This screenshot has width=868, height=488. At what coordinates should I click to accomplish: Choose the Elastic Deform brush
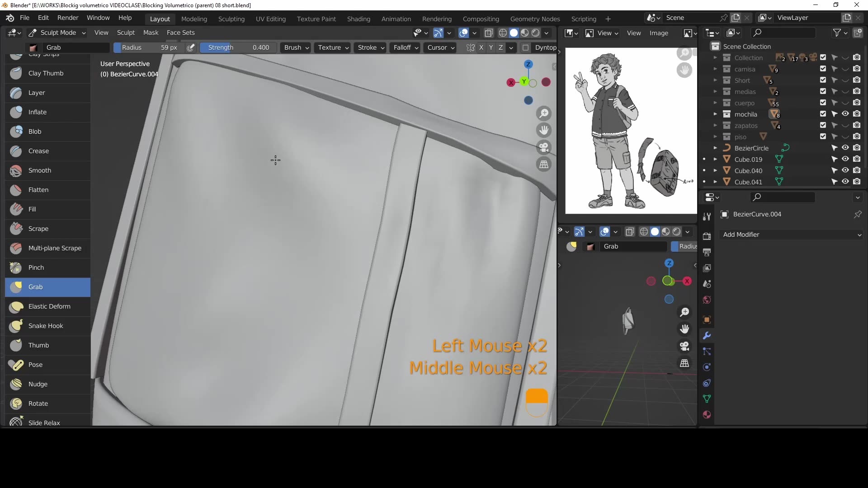pos(49,306)
